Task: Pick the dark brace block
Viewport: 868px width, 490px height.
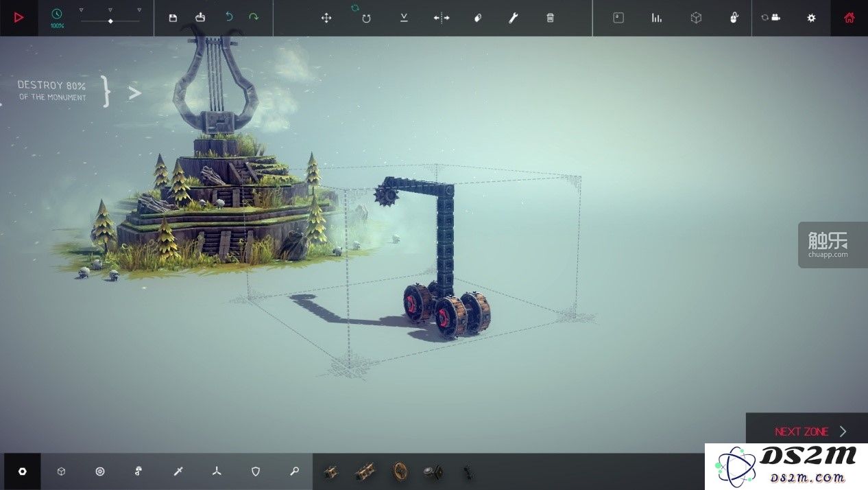Action: click(468, 471)
